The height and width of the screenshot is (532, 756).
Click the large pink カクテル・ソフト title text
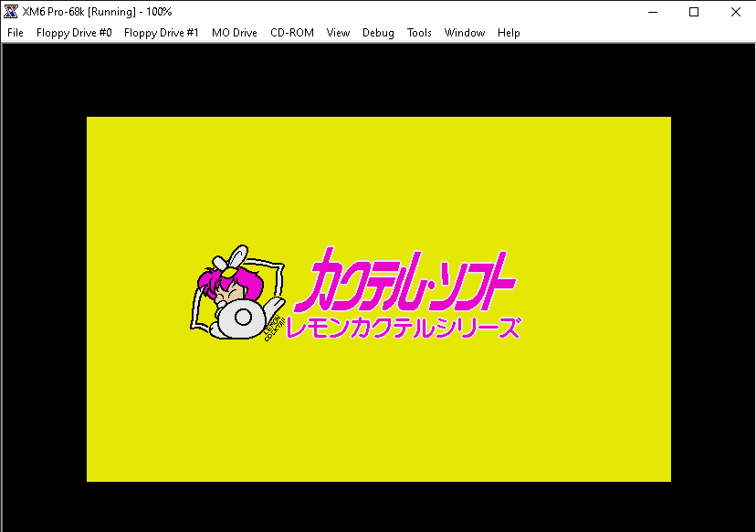(405, 280)
